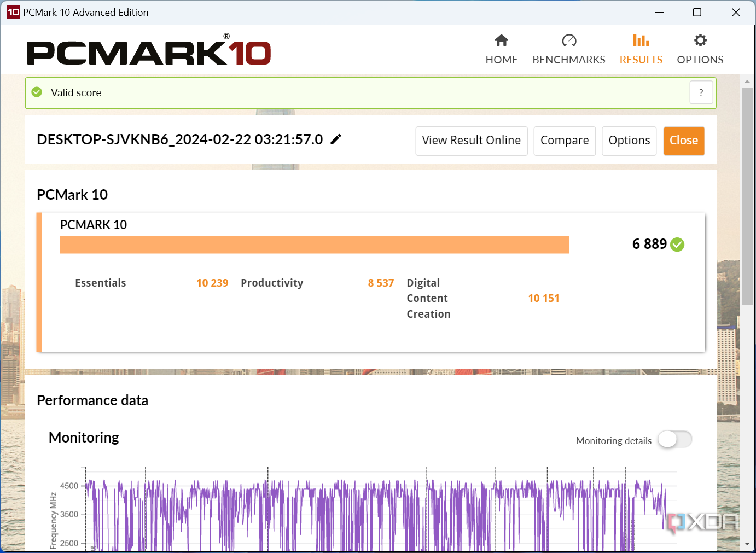
Task: Click the green check beside 6 889
Action: point(677,245)
